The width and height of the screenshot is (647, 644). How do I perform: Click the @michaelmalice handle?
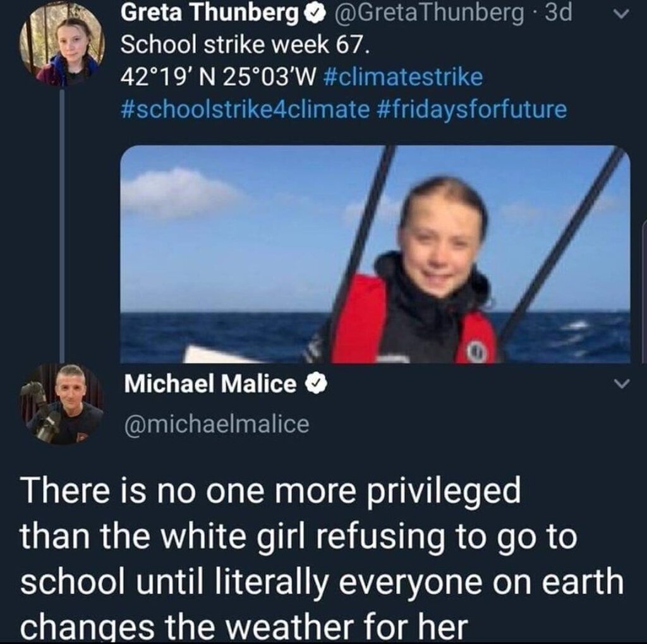[217, 424]
